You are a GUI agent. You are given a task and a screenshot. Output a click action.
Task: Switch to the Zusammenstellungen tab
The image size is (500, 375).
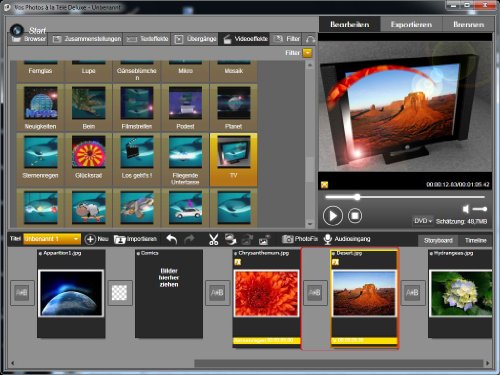[x=87, y=39]
